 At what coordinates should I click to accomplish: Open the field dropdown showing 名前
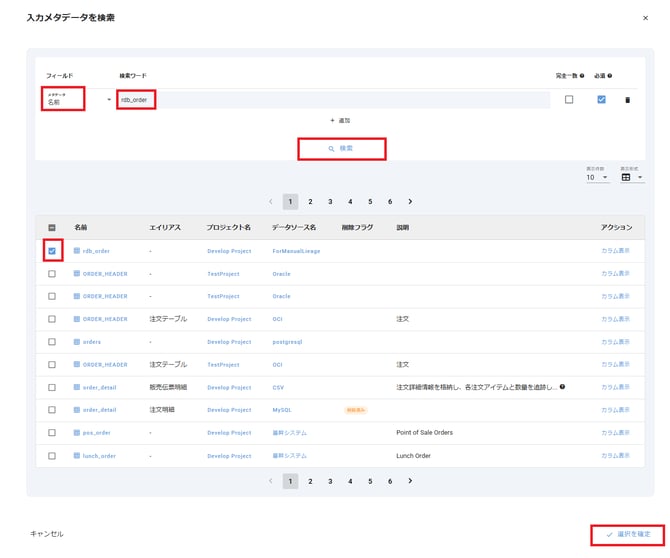pyautogui.click(x=77, y=100)
